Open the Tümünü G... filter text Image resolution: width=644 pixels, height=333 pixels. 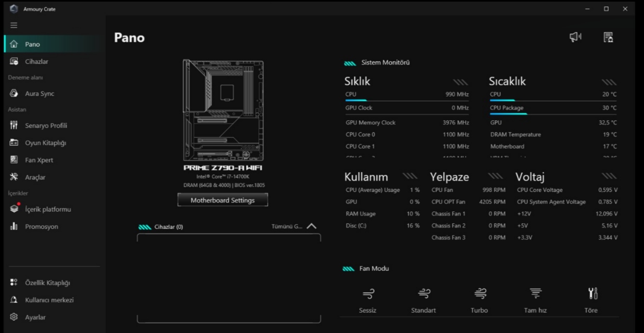[x=287, y=227]
